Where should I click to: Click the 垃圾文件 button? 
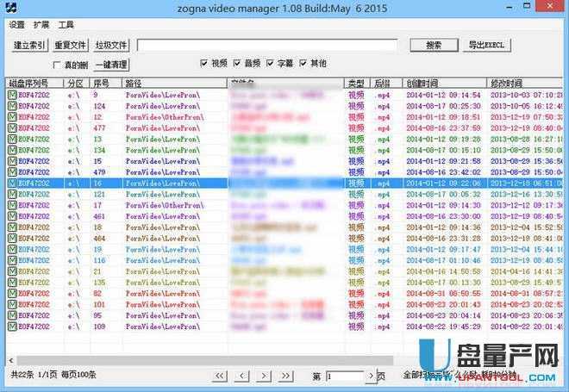pyautogui.click(x=111, y=46)
